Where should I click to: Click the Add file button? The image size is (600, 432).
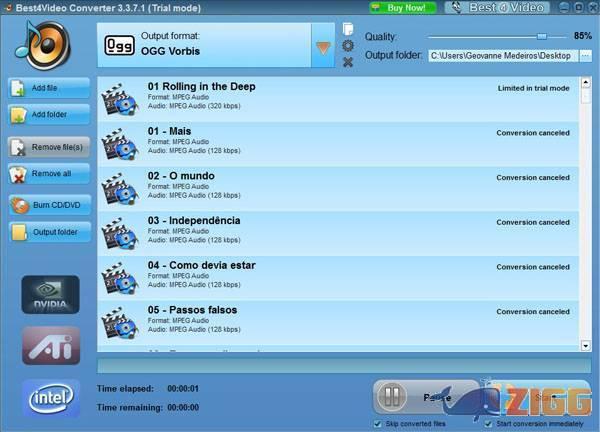(49, 88)
